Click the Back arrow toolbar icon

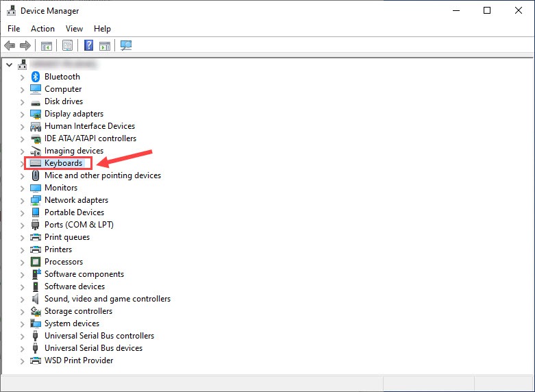pos(10,46)
